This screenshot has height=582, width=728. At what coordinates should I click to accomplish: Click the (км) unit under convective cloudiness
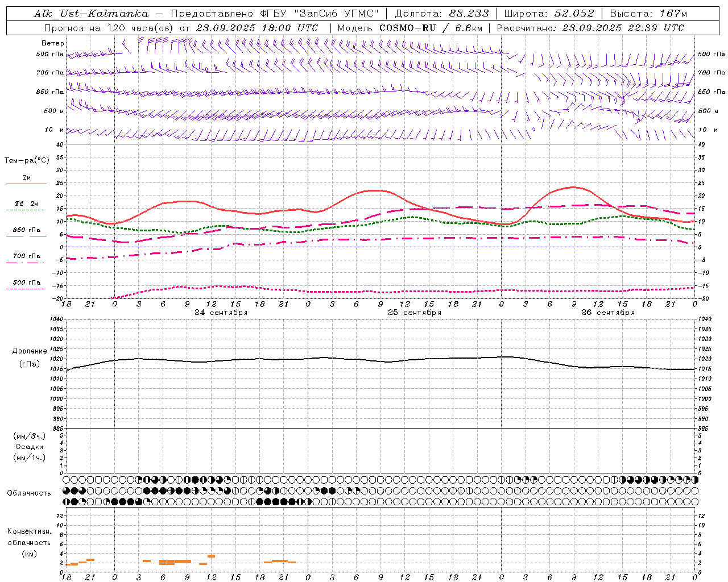click(30, 554)
